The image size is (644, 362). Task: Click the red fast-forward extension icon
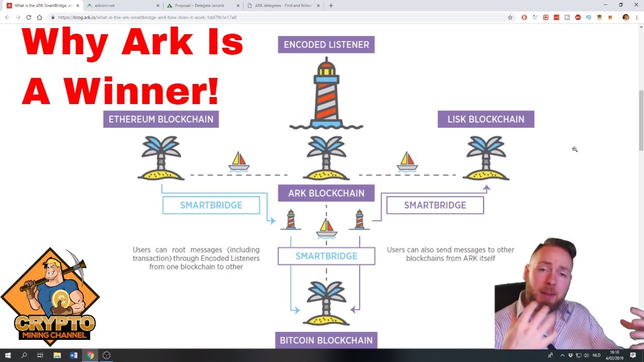(546, 17)
